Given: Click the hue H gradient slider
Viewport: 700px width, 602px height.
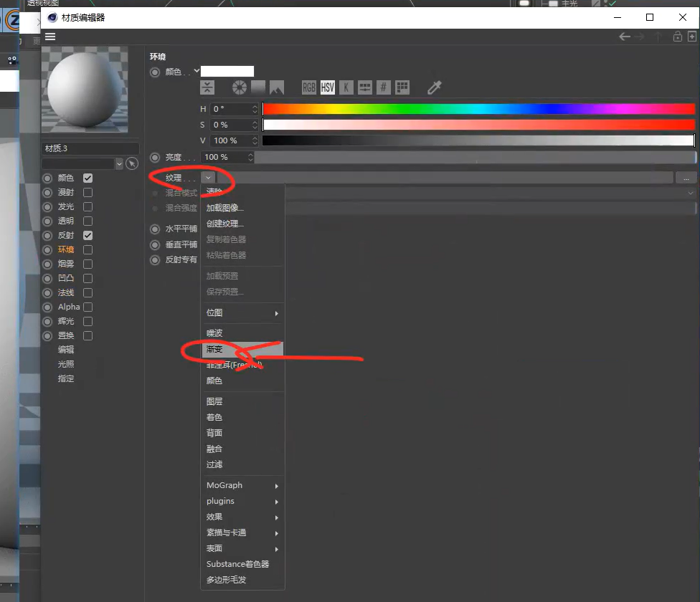Looking at the screenshot, I should pyautogui.click(x=478, y=109).
